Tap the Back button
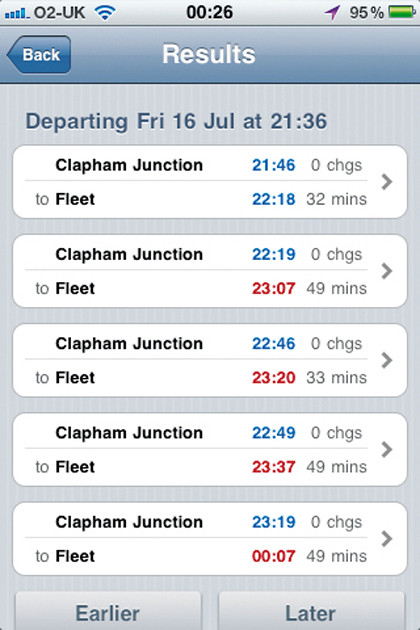 [x=39, y=55]
